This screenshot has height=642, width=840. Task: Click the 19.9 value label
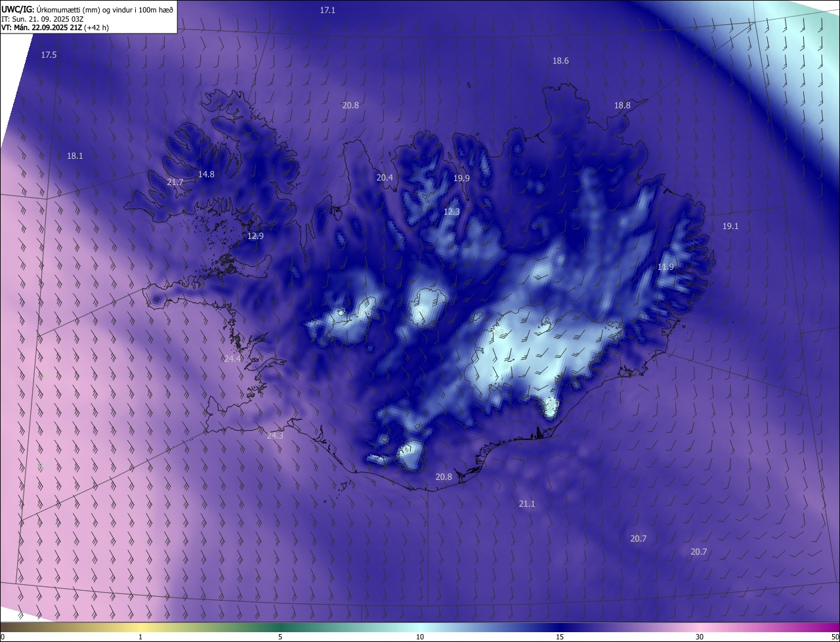click(x=461, y=178)
